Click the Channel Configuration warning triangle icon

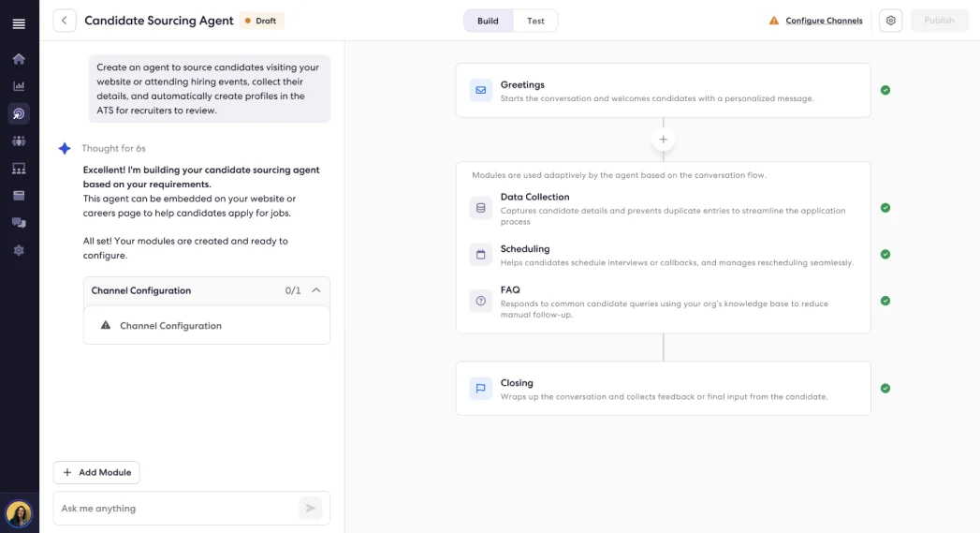(106, 325)
